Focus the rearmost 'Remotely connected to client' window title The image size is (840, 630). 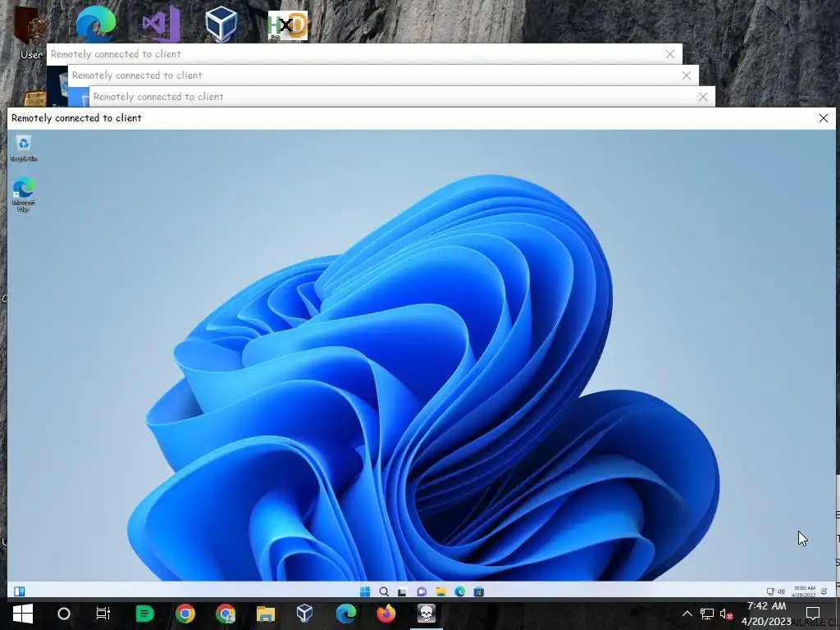116,54
